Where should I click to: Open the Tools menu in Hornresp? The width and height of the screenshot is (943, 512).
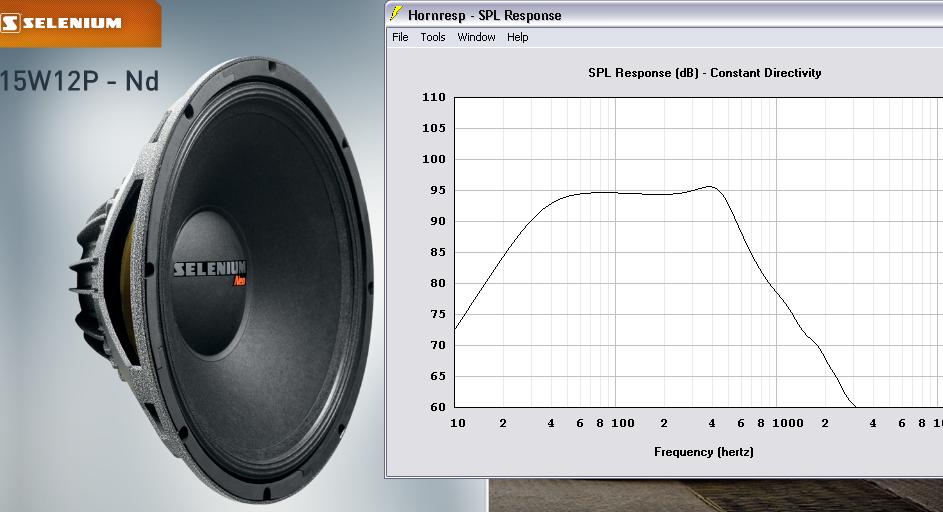pyautogui.click(x=432, y=37)
